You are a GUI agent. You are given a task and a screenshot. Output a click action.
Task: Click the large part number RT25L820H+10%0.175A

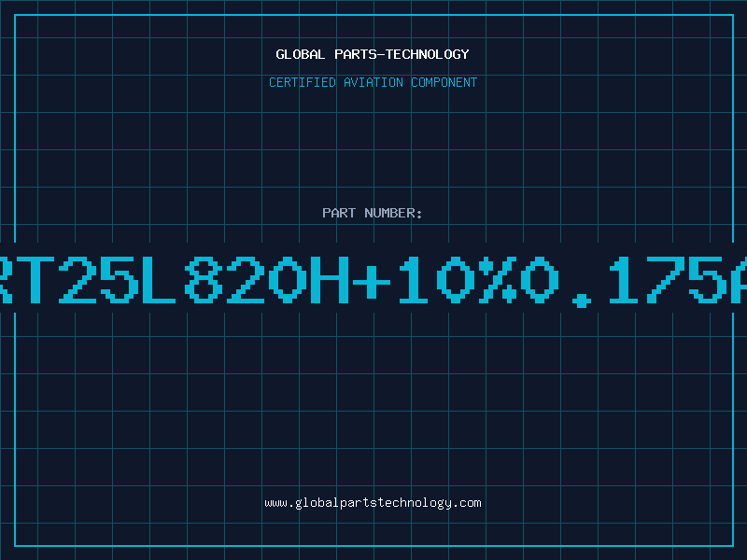[x=373, y=281]
